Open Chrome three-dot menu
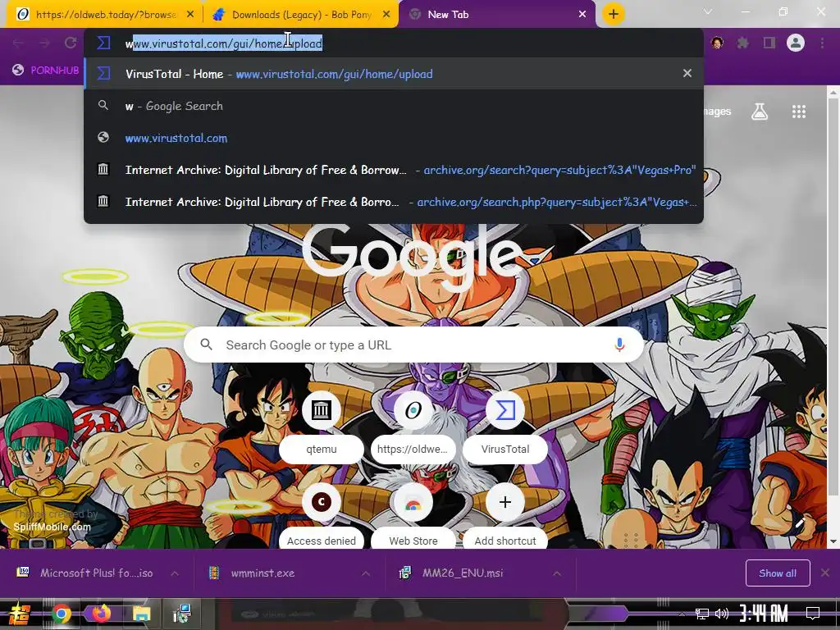Screen dimensions: 840x630 pos(822,43)
